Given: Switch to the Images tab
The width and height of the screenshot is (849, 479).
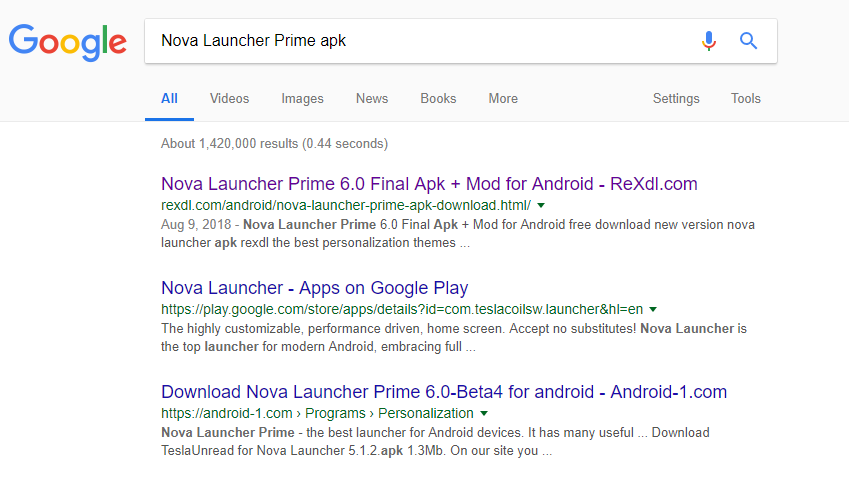Looking at the screenshot, I should pyautogui.click(x=302, y=99).
